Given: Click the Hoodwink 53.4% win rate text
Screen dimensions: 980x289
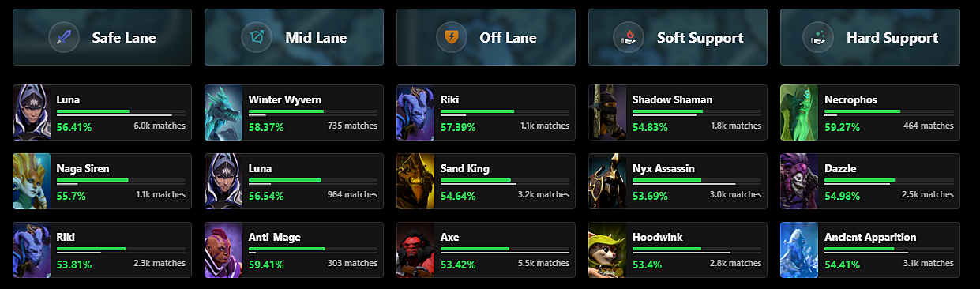Looking at the screenshot, I should [648, 263].
